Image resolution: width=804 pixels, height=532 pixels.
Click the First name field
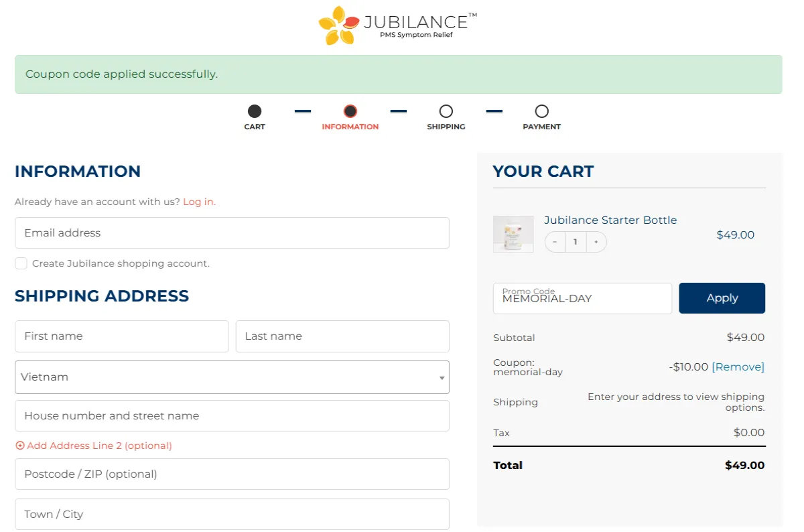[121, 336]
